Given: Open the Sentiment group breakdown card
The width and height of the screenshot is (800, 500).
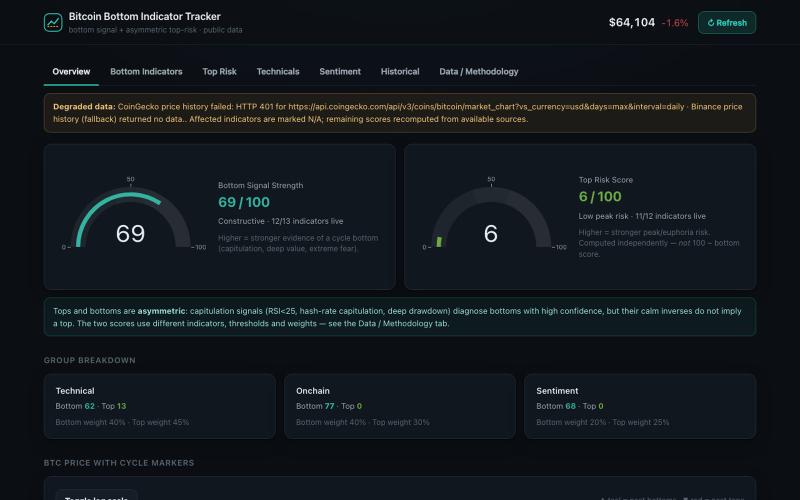Looking at the screenshot, I should coord(640,406).
